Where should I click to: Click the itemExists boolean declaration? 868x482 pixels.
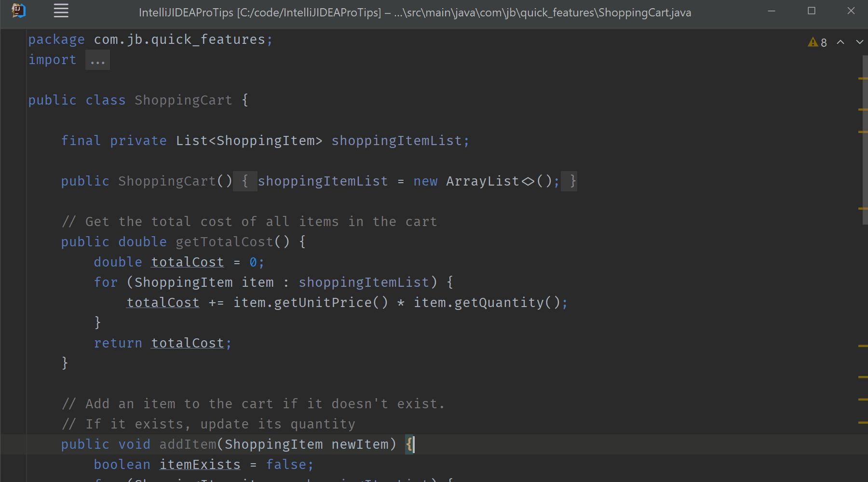(200, 464)
